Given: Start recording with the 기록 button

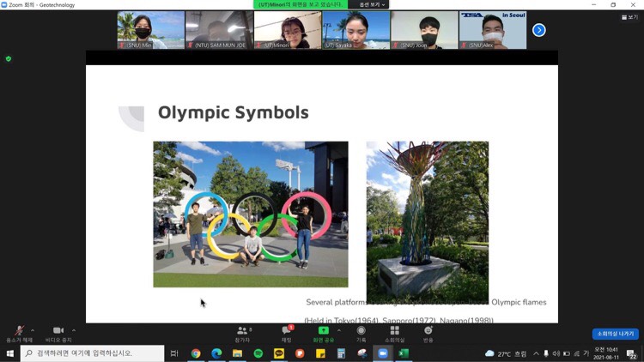Looking at the screenshot, I should (x=361, y=334).
